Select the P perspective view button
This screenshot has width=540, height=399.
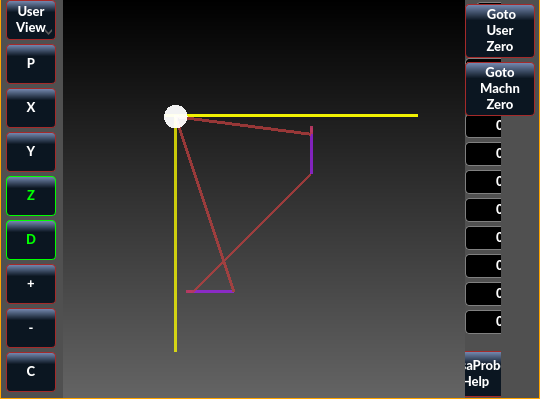coord(31,64)
